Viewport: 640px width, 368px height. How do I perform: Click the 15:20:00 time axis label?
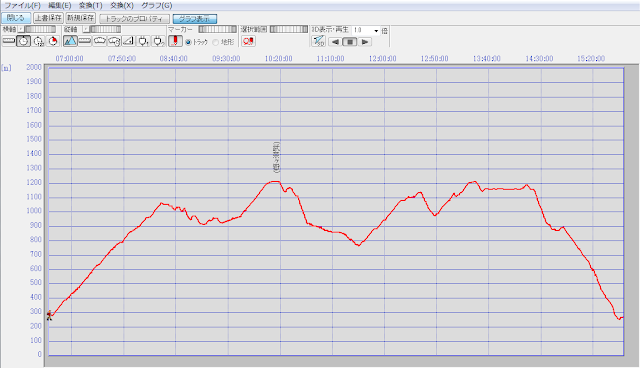point(591,59)
